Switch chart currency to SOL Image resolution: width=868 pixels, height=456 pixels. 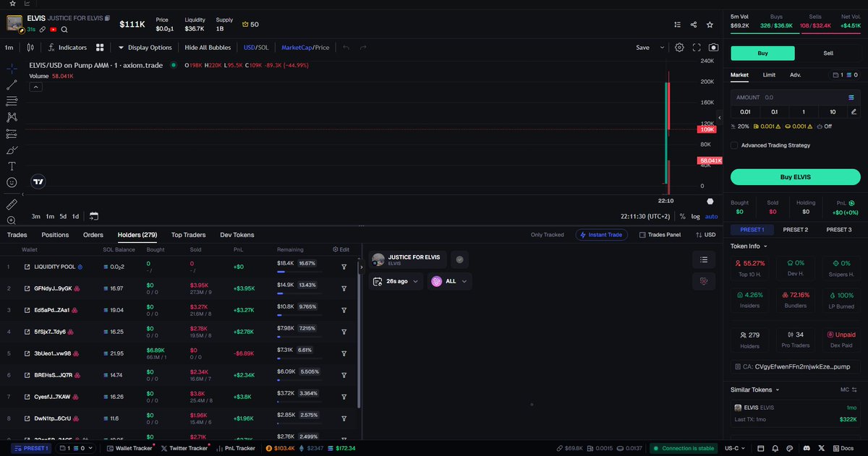pyautogui.click(x=263, y=48)
